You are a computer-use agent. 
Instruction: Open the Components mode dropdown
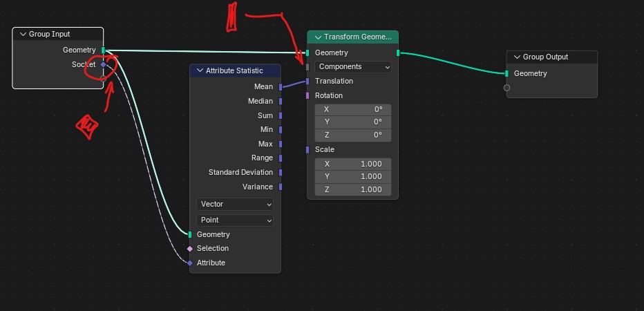[353, 67]
